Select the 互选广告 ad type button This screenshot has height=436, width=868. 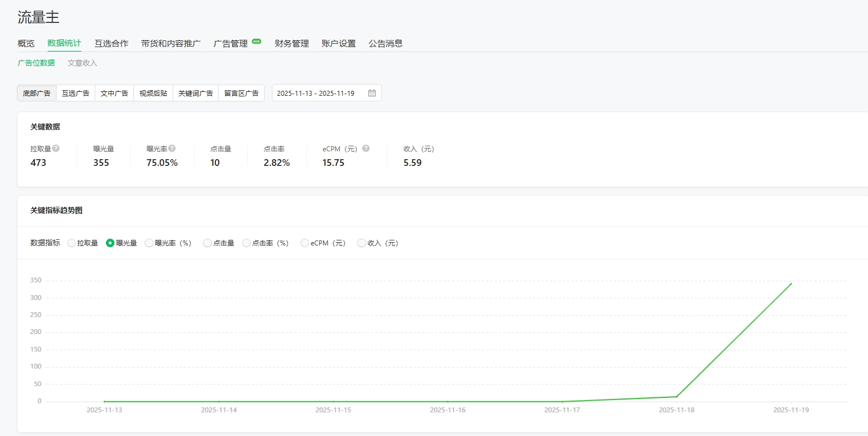[76, 93]
